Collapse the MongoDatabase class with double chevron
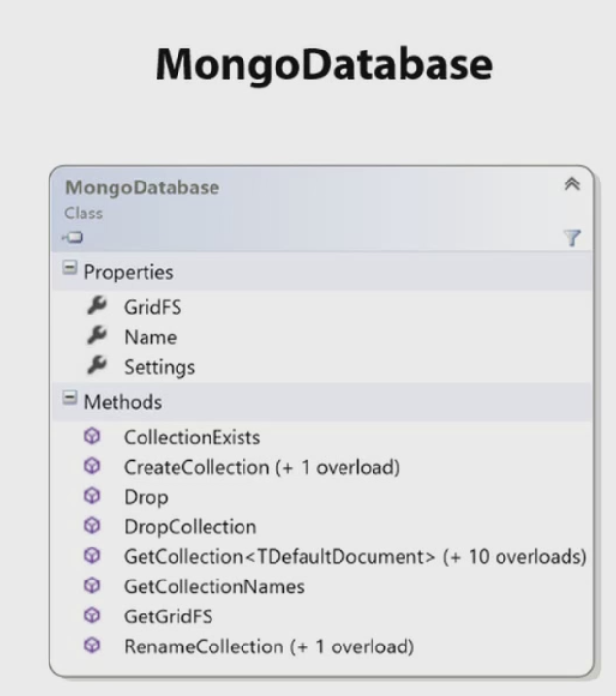This screenshot has height=696, width=616. 572,183
